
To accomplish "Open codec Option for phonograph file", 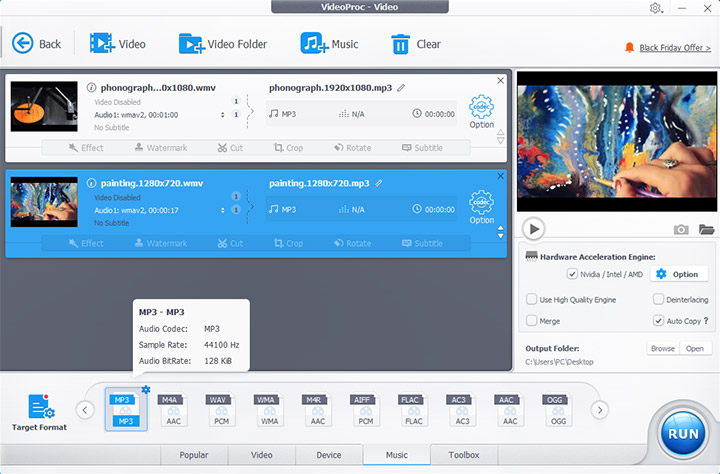I will coord(481,112).
